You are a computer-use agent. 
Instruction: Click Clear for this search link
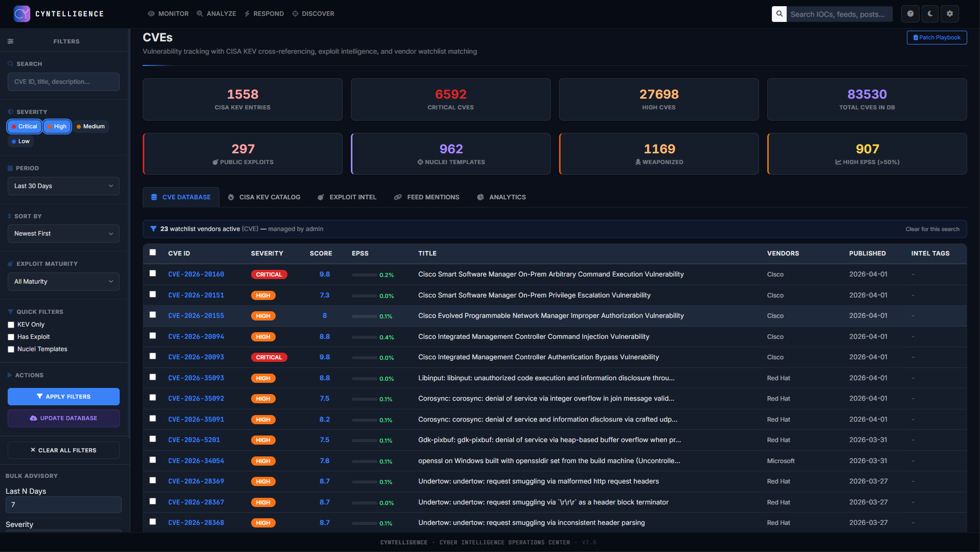(932, 229)
